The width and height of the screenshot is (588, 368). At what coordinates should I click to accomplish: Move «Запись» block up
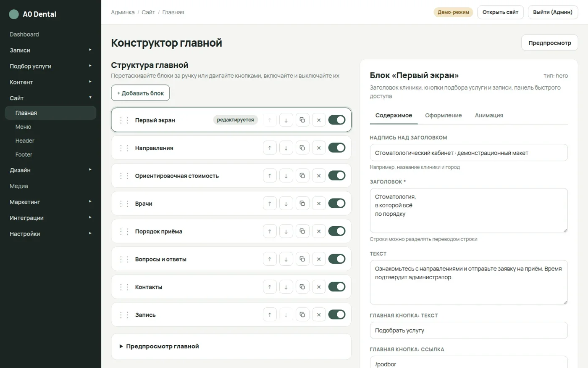(270, 315)
